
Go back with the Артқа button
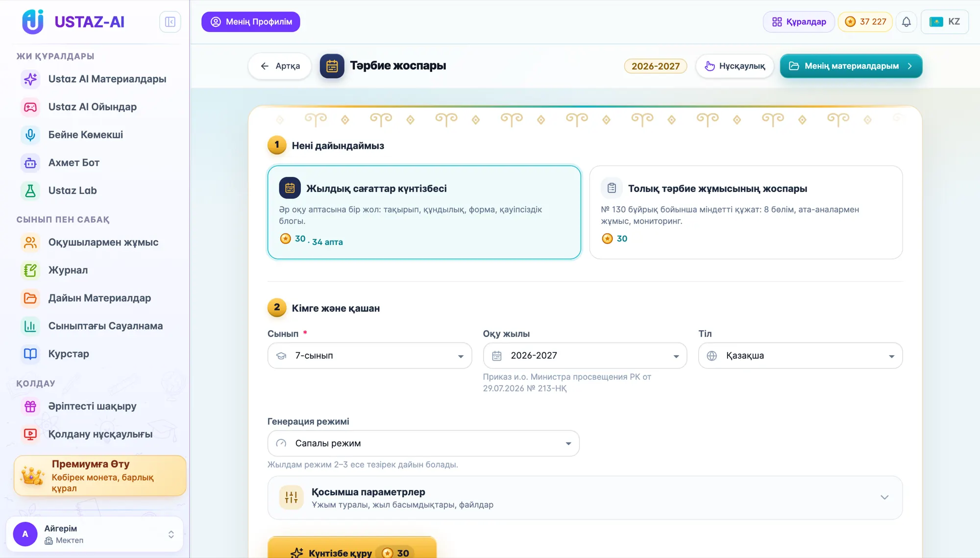click(280, 66)
